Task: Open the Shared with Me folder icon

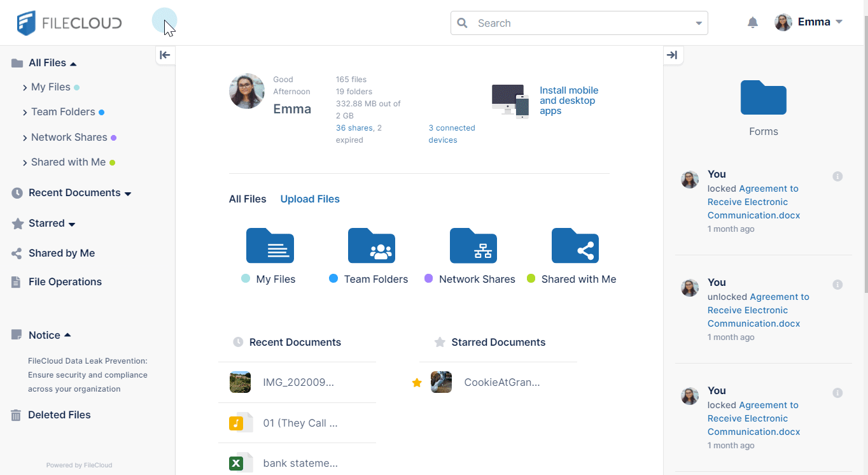Action: pos(575,246)
